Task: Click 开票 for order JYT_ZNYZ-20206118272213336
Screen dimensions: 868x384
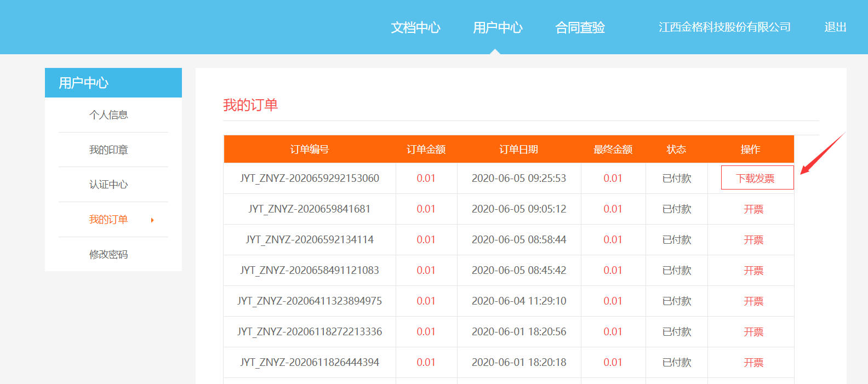Action: click(753, 332)
